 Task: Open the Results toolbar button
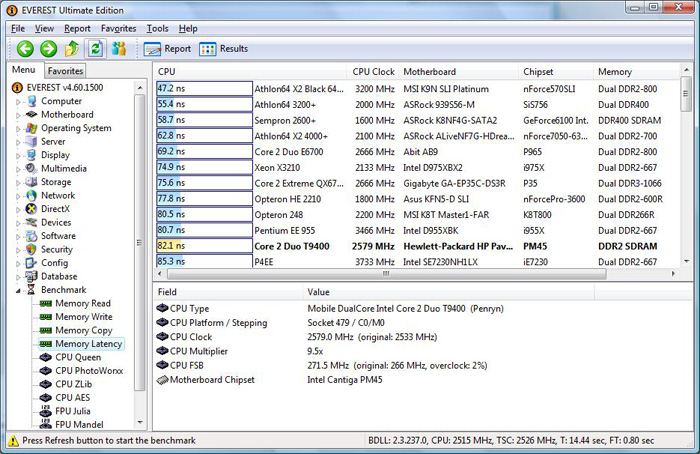tap(223, 49)
